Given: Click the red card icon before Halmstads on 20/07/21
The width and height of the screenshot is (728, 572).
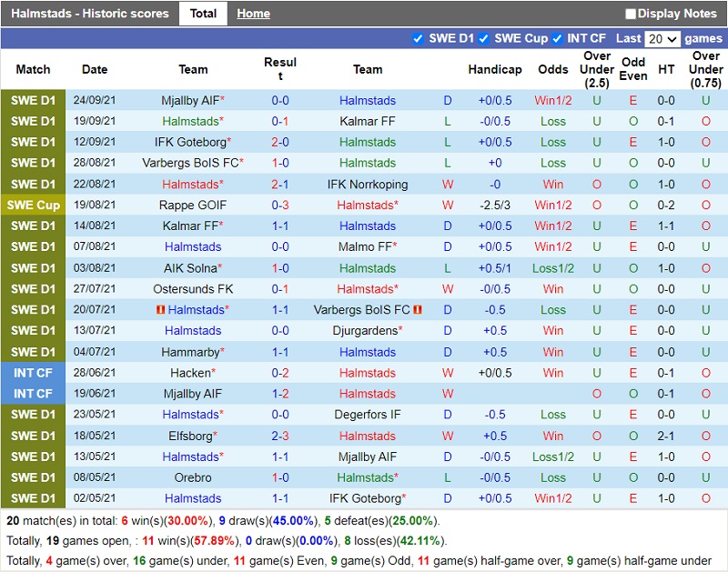Looking at the screenshot, I should (x=161, y=310).
